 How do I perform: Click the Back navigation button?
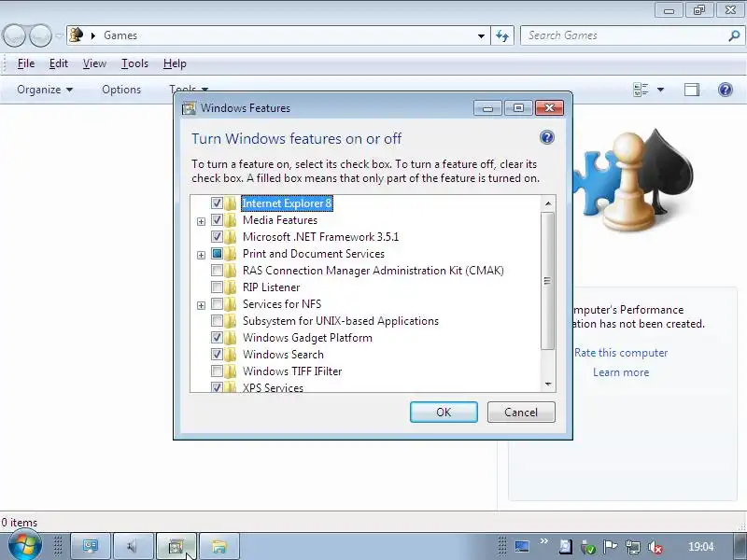(14, 35)
